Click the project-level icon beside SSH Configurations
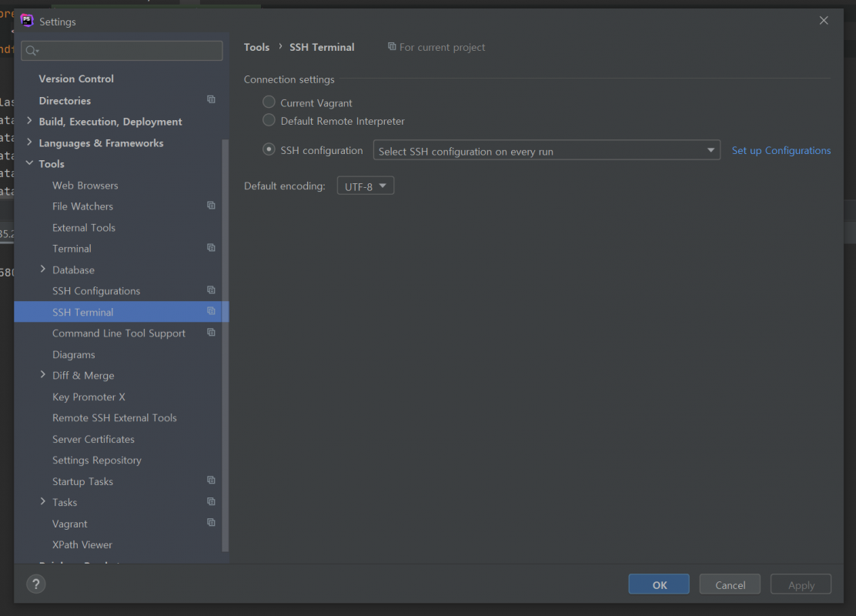The image size is (856, 616). (x=211, y=290)
